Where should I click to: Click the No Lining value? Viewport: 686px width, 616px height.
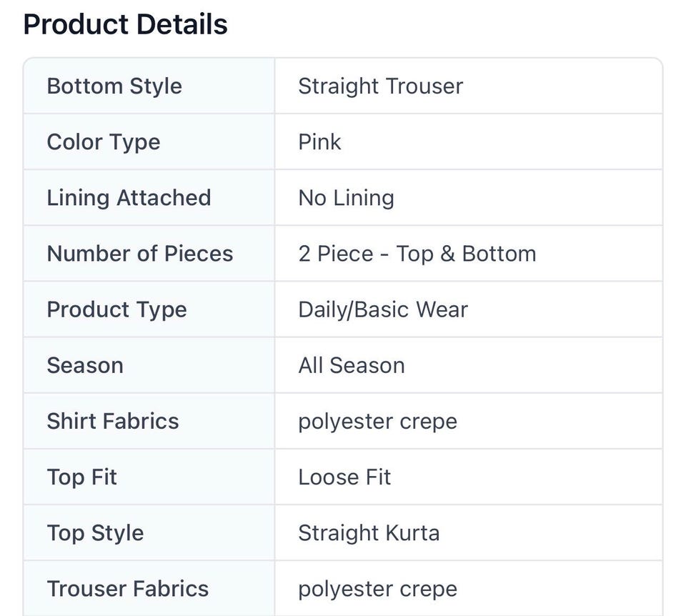tap(346, 198)
